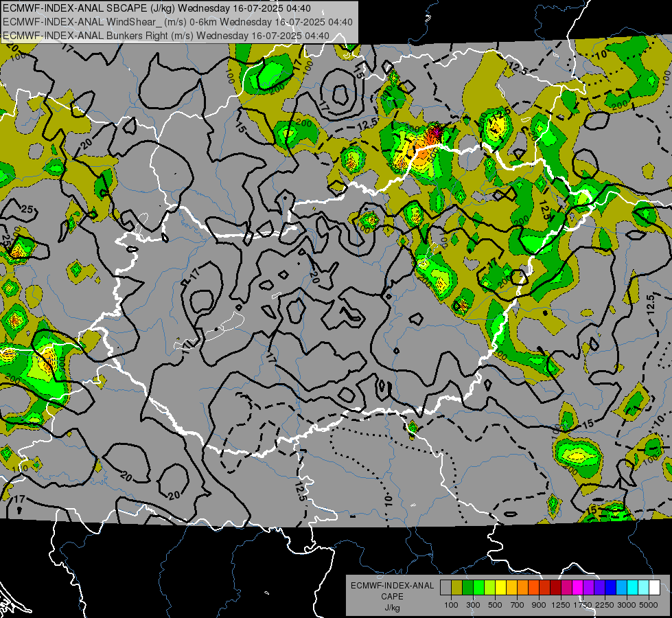This screenshot has height=618, width=672.
Task: Click the 300 legend value
Action: pos(473,605)
